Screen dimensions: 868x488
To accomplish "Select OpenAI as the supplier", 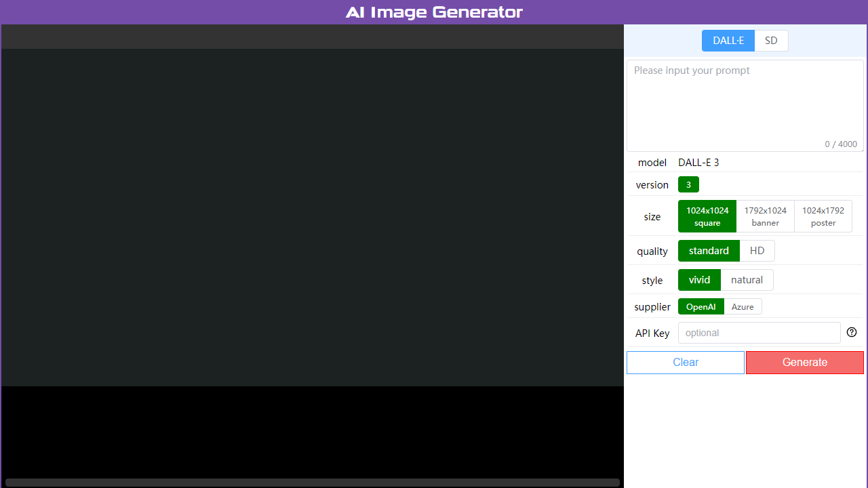I will (x=701, y=306).
